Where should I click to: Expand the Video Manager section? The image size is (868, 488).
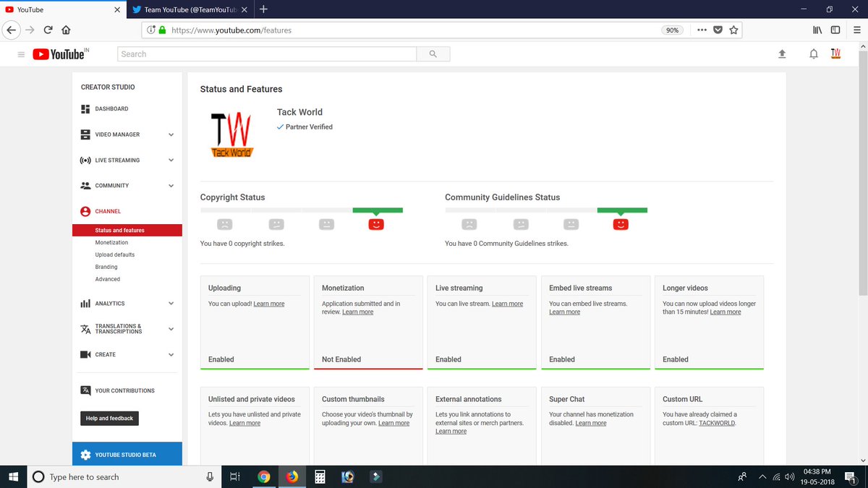[x=171, y=134]
